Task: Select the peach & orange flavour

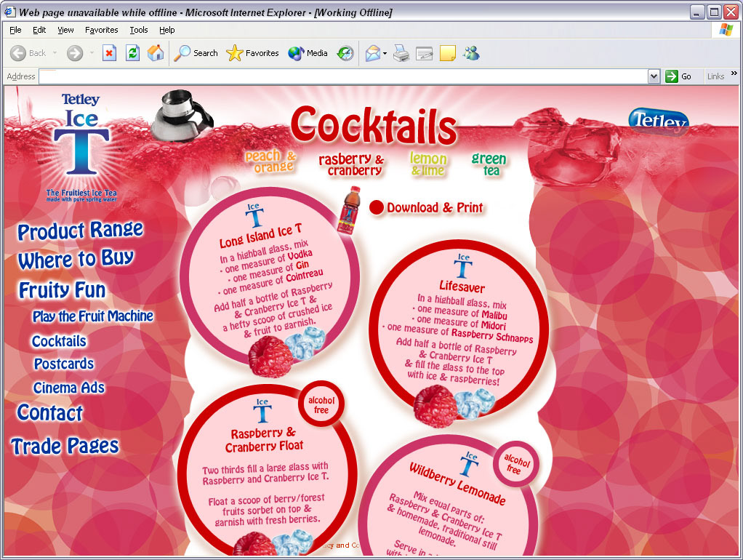Action: coord(270,161)
